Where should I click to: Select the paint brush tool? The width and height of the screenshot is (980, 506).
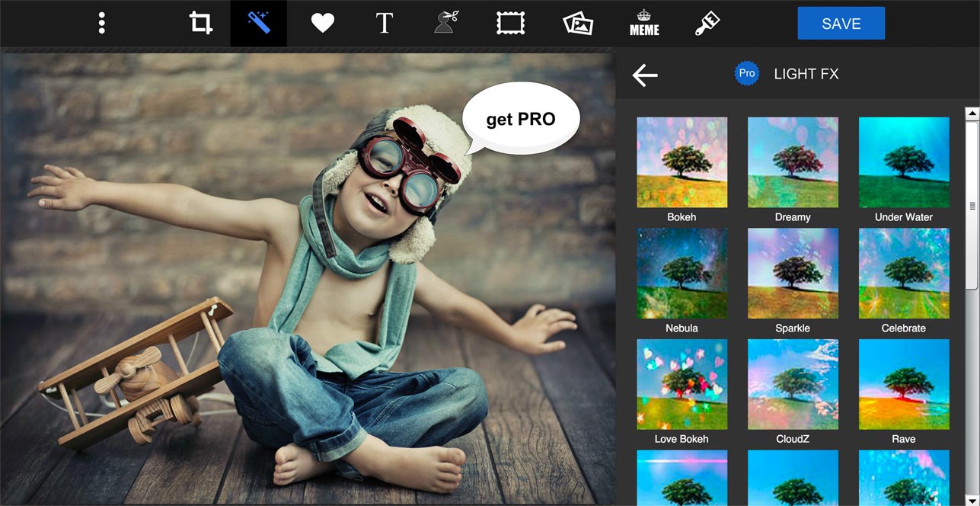(707, 24)
